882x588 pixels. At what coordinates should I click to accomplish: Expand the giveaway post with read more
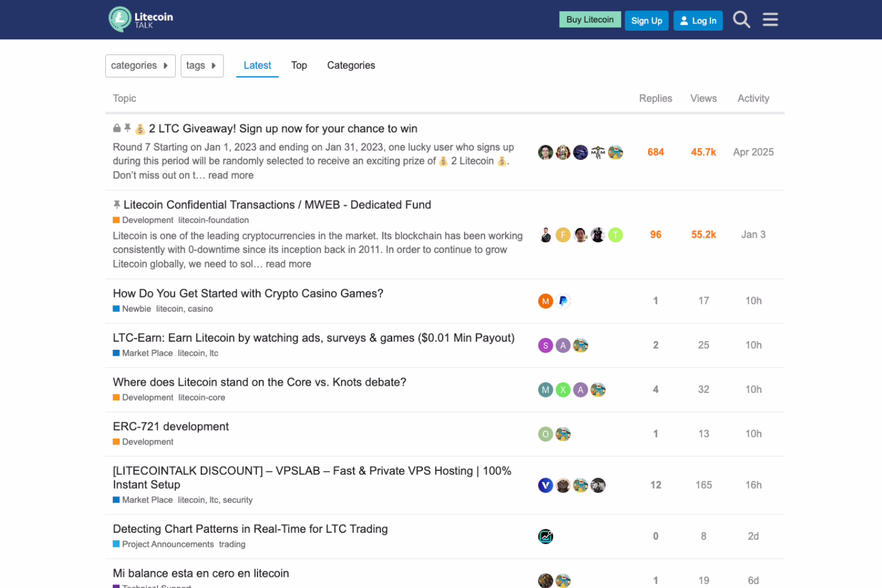230,175
